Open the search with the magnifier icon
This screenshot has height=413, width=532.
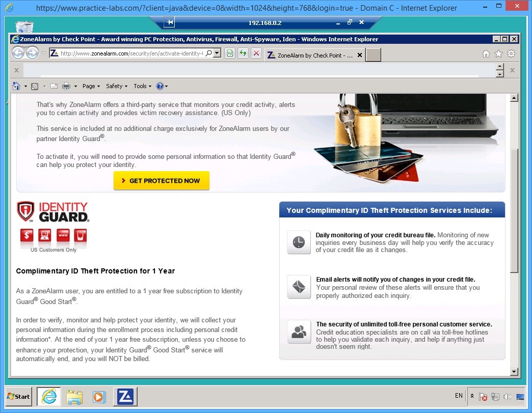209,53
